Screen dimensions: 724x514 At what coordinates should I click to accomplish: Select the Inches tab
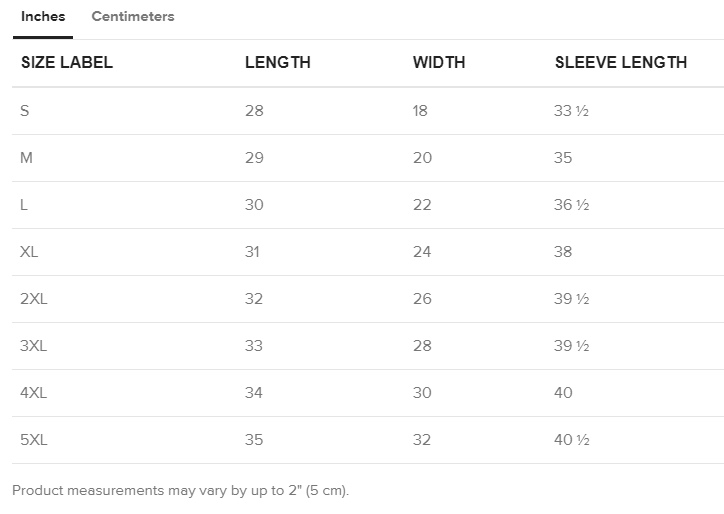[x=43, y=17]
